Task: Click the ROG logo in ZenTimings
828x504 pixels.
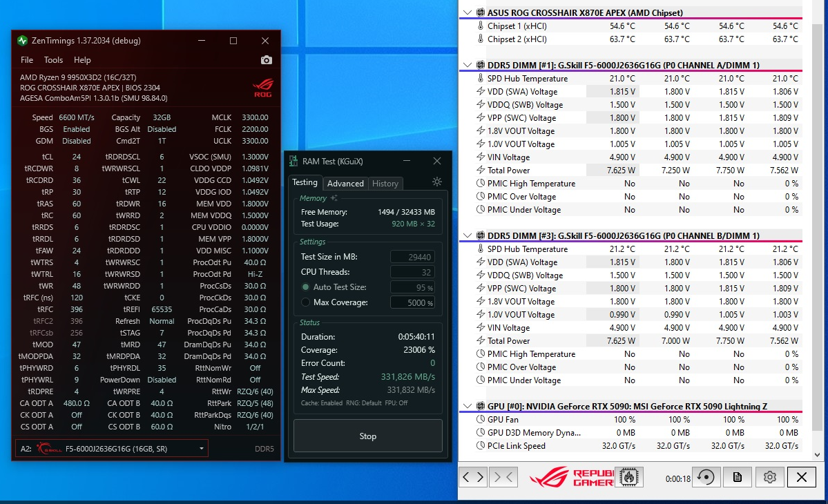Action: point(263,88)
